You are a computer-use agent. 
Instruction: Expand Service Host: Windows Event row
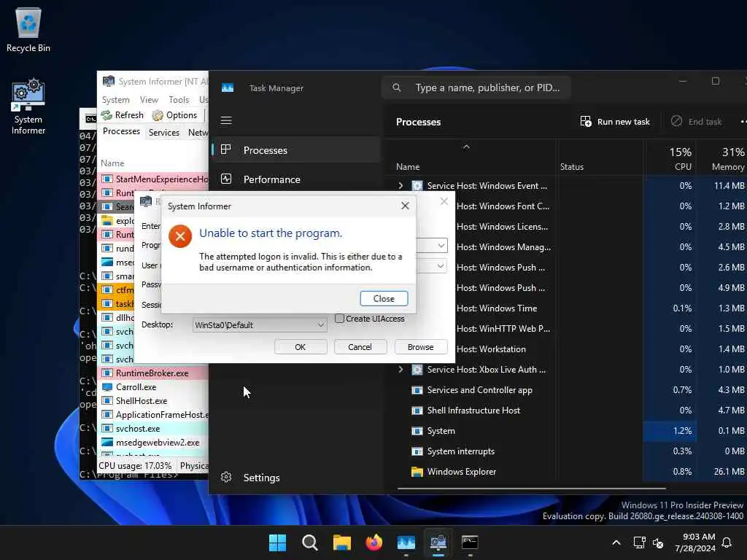tap(400, 186)
